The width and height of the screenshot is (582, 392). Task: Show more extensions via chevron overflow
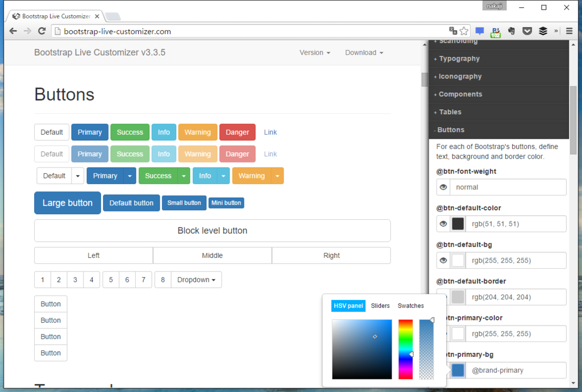point(556,31)
